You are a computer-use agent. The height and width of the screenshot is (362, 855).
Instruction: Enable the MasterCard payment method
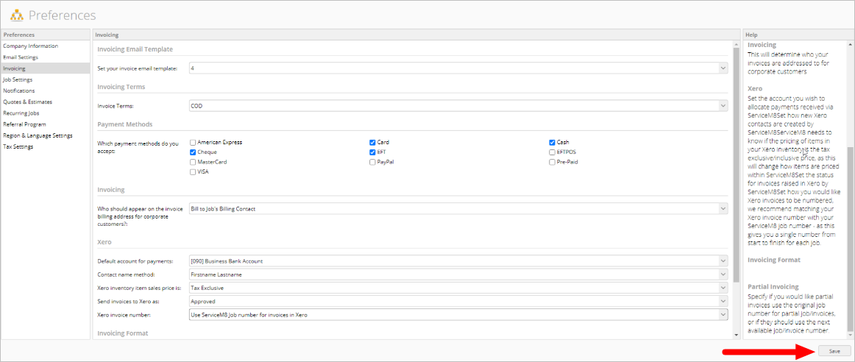[x=193, y=162]
